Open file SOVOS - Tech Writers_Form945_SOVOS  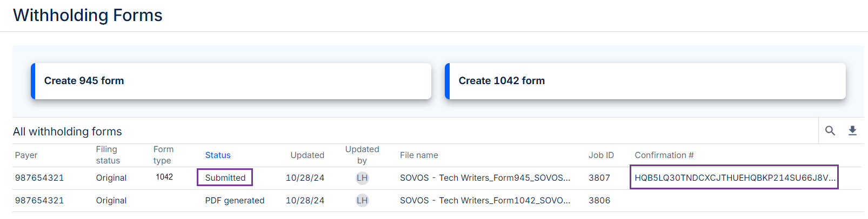(x=485, y=178)
